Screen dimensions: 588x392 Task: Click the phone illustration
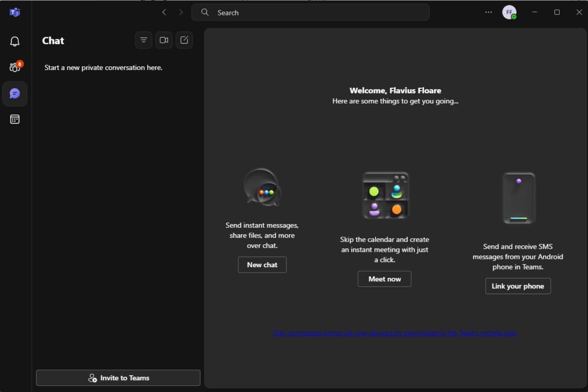coord(519,198)
